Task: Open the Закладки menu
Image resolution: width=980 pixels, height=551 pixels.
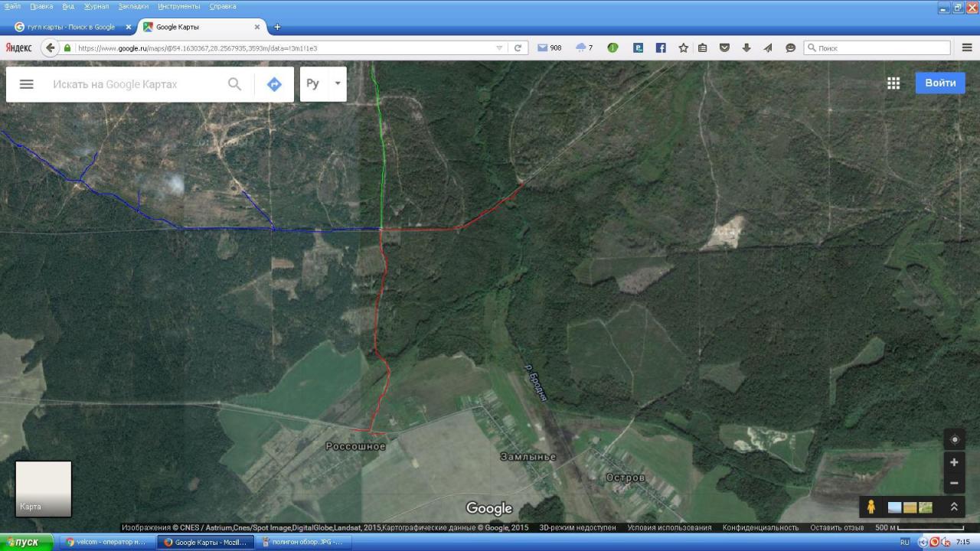Action: pos(133,6)
